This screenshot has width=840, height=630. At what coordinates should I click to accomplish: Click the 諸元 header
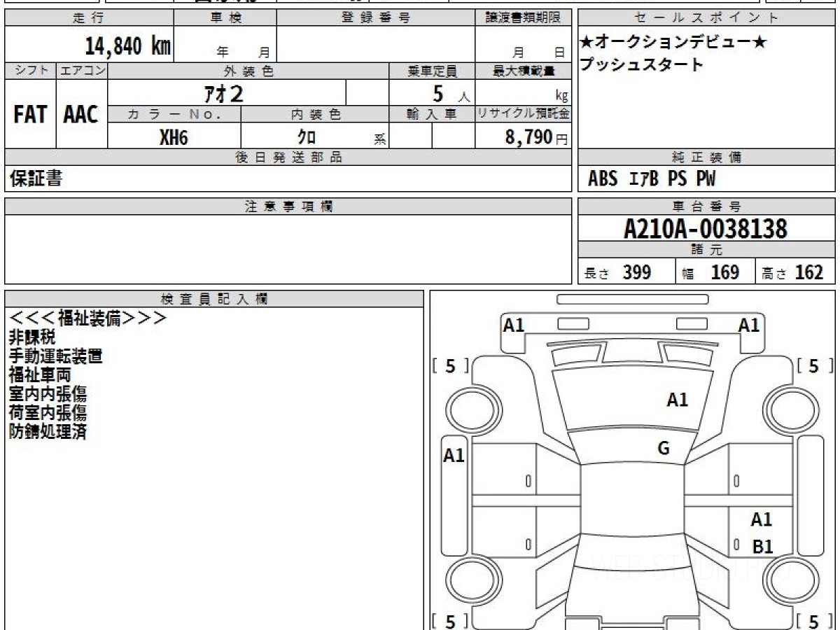click(707, 250)
